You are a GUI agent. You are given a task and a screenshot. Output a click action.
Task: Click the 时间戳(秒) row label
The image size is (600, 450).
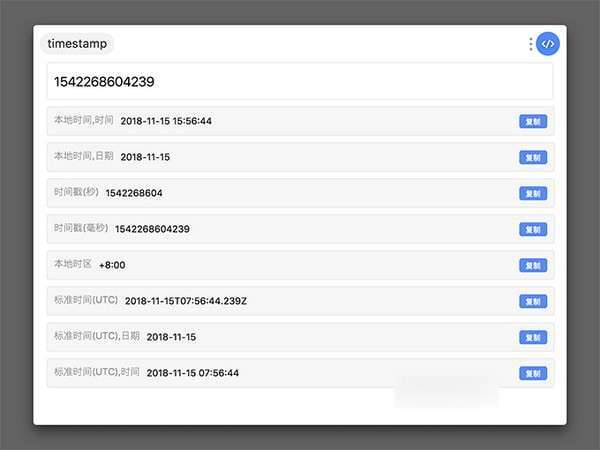[77, 192]
